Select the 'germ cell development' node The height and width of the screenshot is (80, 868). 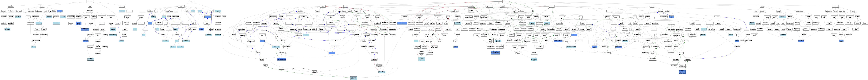click(350, 29)
